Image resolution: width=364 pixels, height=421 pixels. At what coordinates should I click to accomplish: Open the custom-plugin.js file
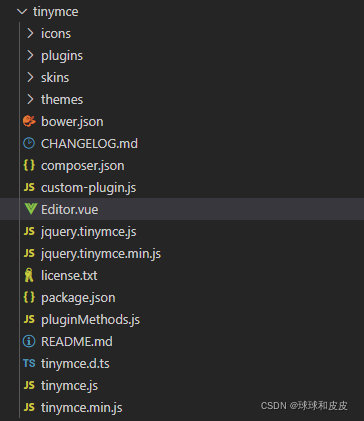[89, 188]
